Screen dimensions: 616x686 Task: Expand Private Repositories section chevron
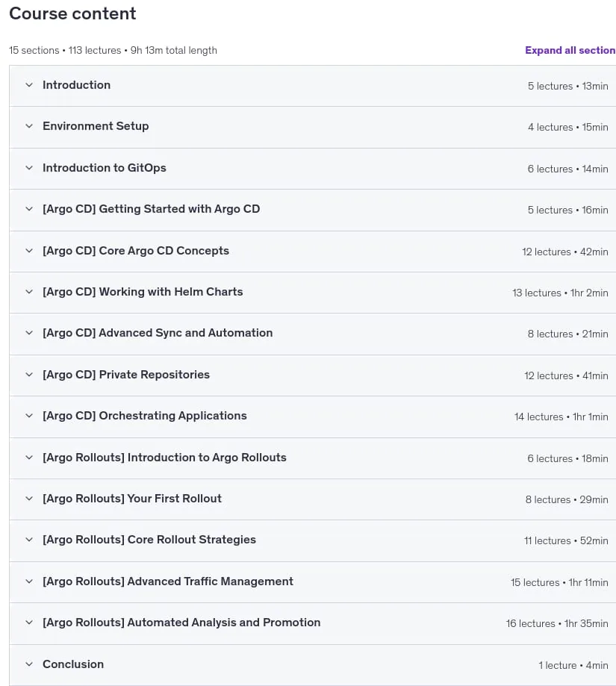(29, 375)
